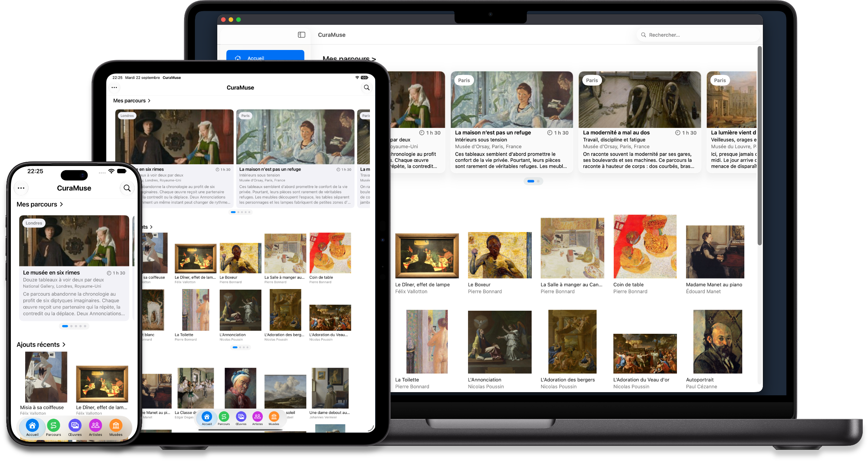Viewport: 868px width, 461px height.
Task: Open Coin de table artwork on Mac
Action: point(645,254)
